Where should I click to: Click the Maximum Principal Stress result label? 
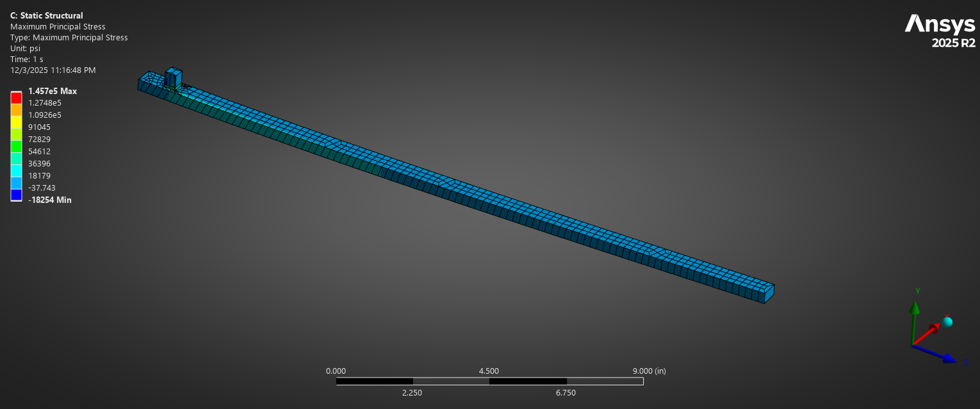tap(58, 26)
